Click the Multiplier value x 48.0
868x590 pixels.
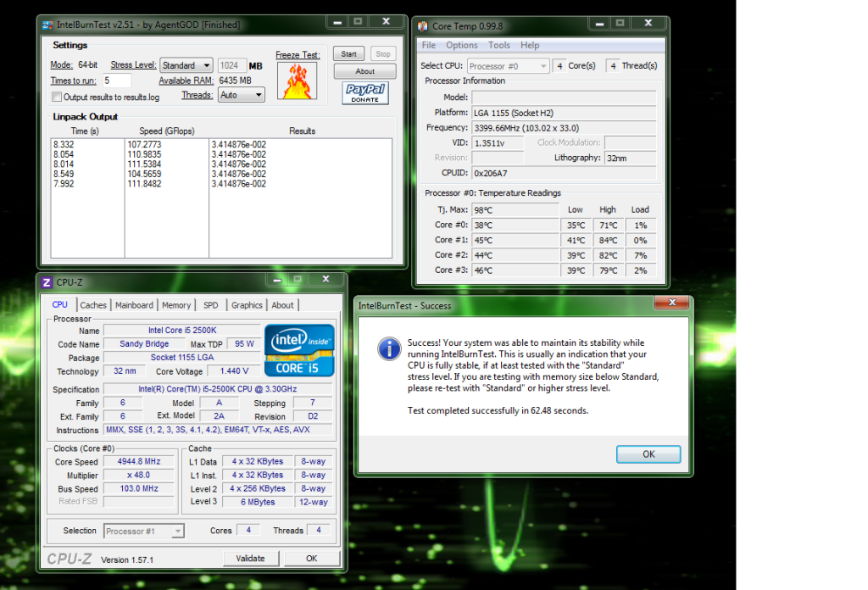[x=139, y=475]
